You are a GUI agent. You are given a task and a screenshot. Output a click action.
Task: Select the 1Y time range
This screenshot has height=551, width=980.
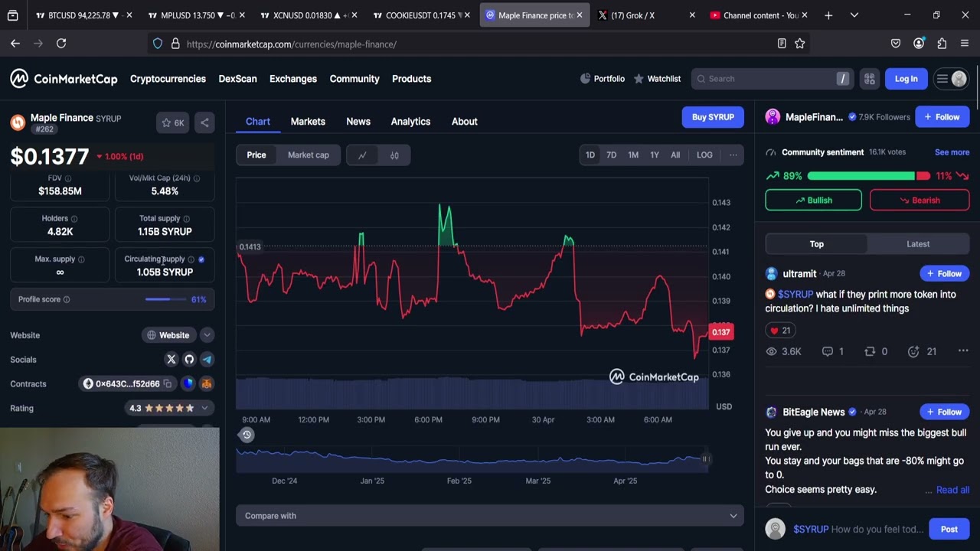(x=655, y=155)
